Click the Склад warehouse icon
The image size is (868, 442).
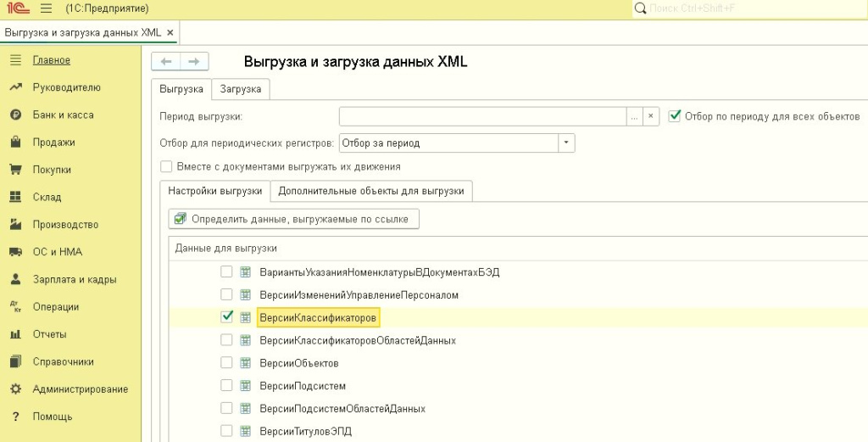point(15,197)
